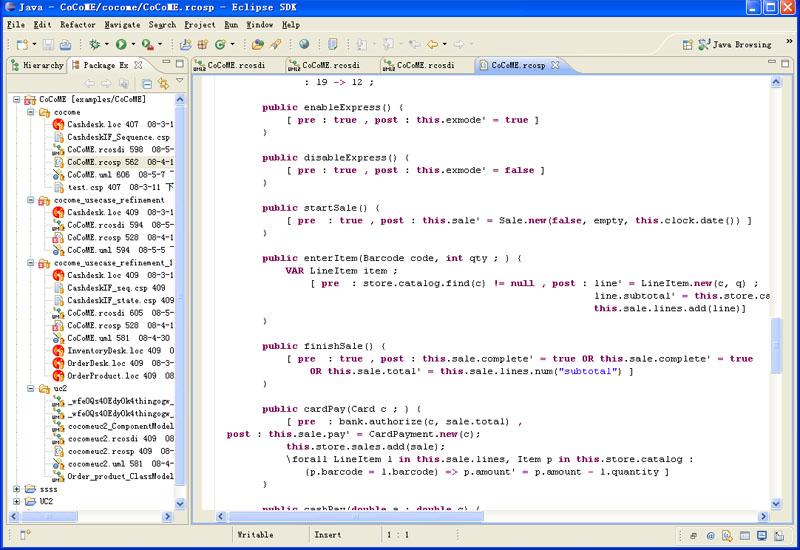
Task: Click the window-panel status bar icon
Action: click(745, 536)
